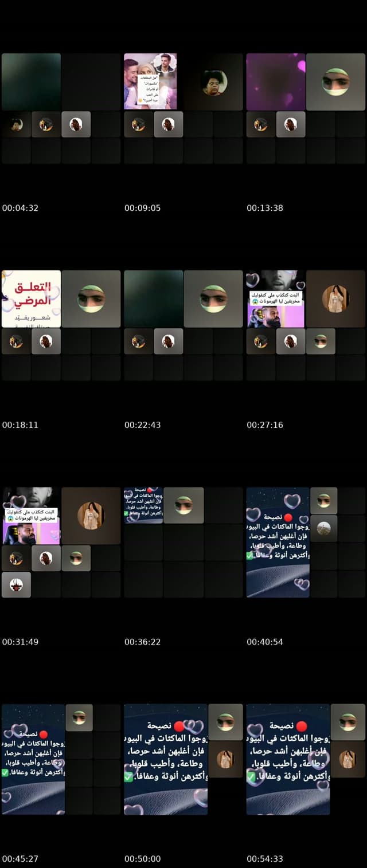Viewport: 367px width, 868px height.
Task: Click the couple photo card in the 00:09:05 frame
Action: tap(151, 81)
